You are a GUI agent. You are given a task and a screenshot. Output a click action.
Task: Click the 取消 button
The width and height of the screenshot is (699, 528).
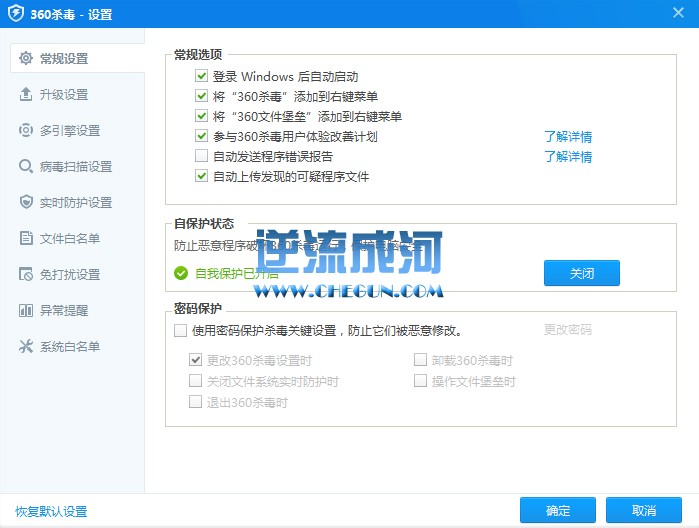pos(644,510)
